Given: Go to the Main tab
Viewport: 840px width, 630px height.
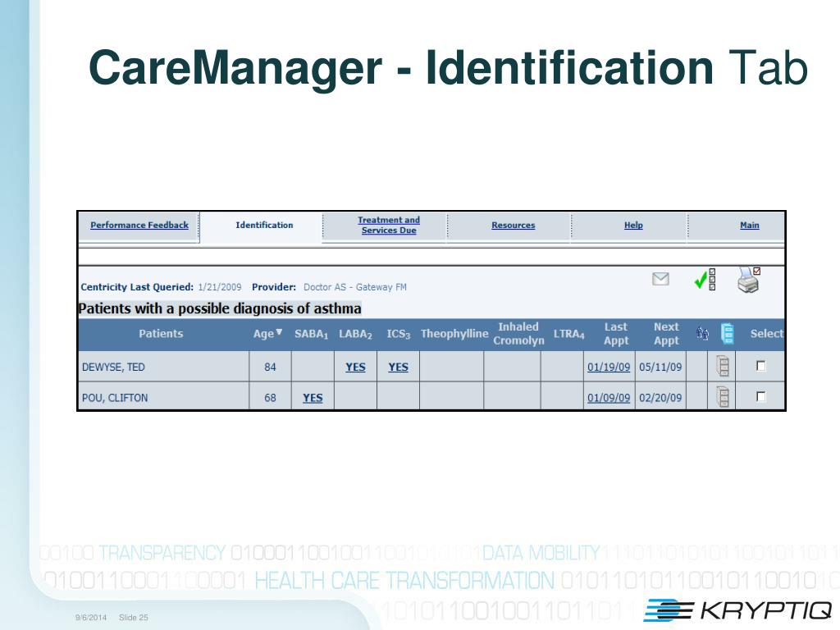Looking at the screenshot, I should [750, 225].
